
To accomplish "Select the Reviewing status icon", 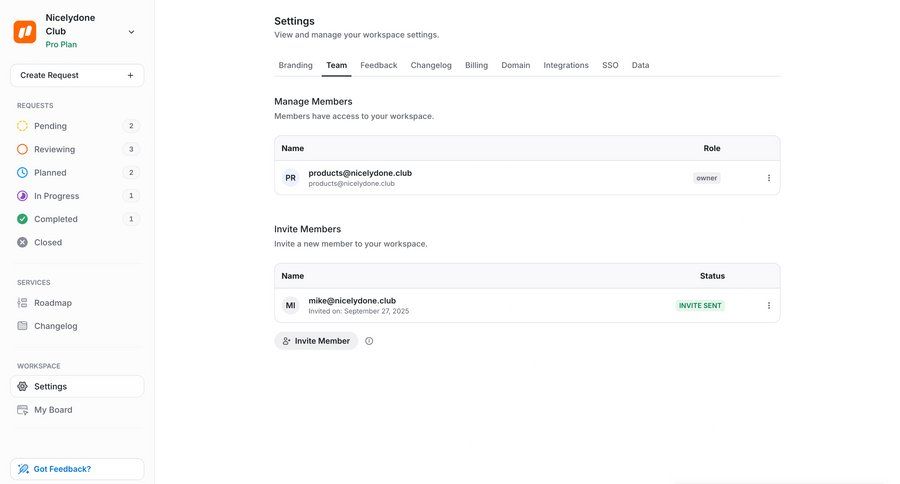I will (x=23, y=149).
